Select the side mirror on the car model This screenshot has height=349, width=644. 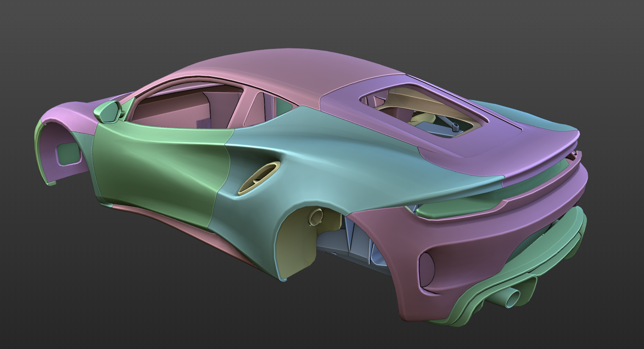pyautogui.click(x=107, y=111)
